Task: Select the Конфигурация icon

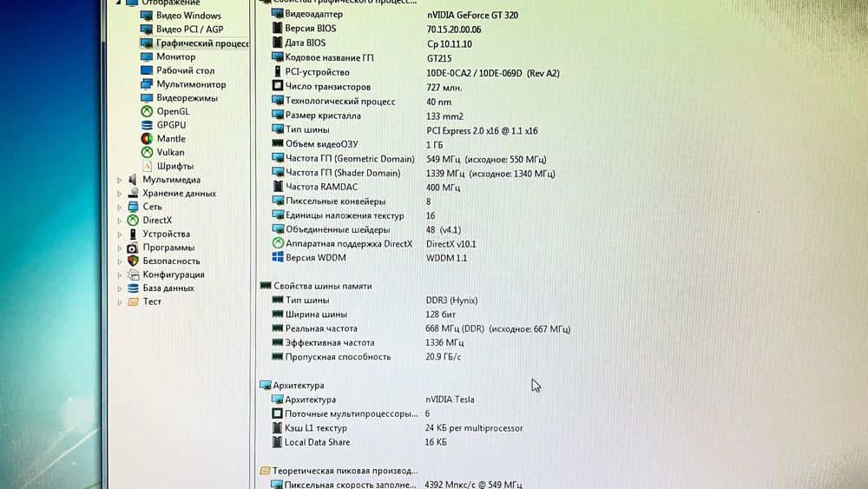Action: pos(133,274)
